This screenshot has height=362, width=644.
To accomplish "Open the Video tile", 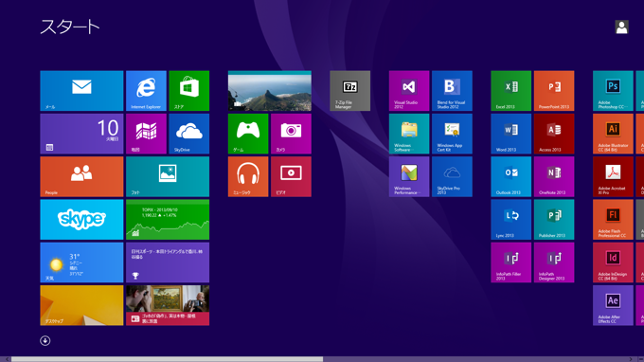I will point(291,176).
